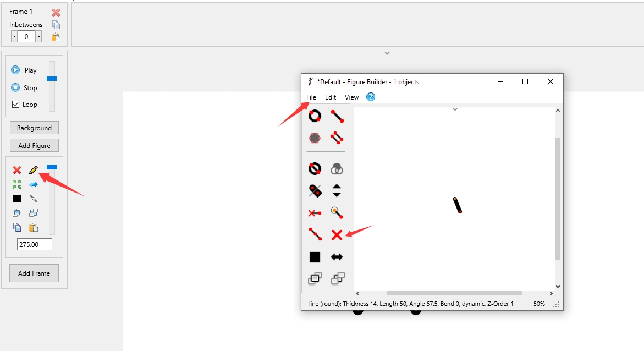Open the File menu in Figure Builder

[x=311, y=97]
